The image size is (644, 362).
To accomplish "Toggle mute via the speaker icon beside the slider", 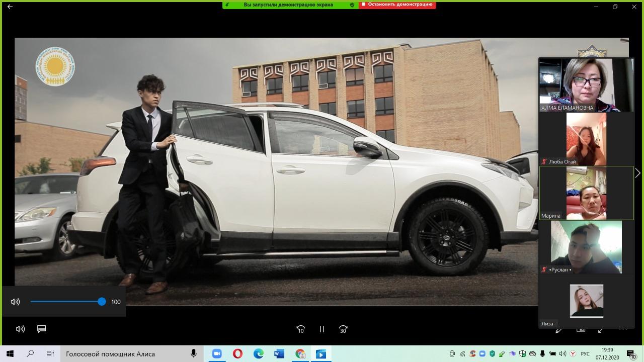I will pos(16,302).
